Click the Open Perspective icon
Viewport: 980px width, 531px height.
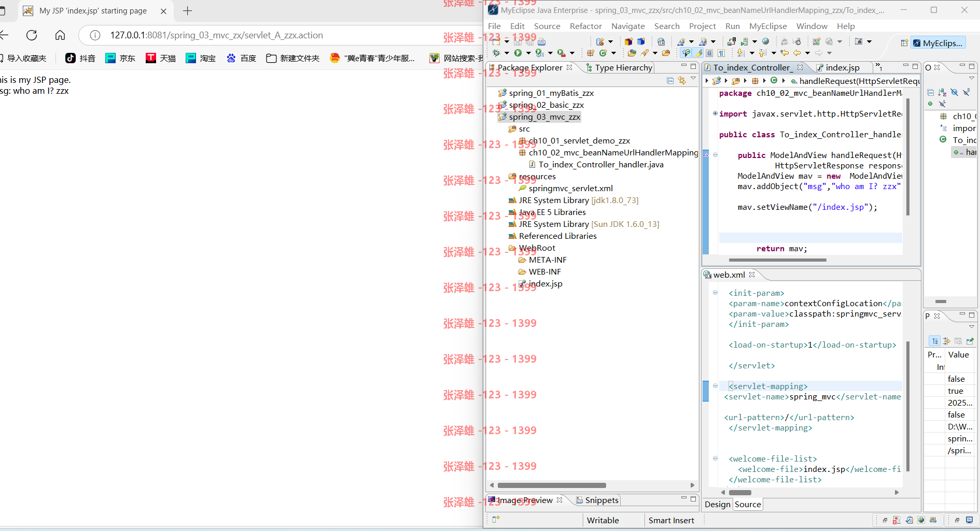[x=904, y=43]
